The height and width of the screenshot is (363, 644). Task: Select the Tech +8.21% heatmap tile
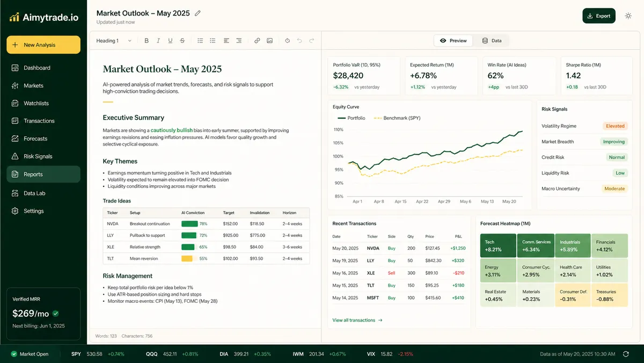click(x=498, y=246)
